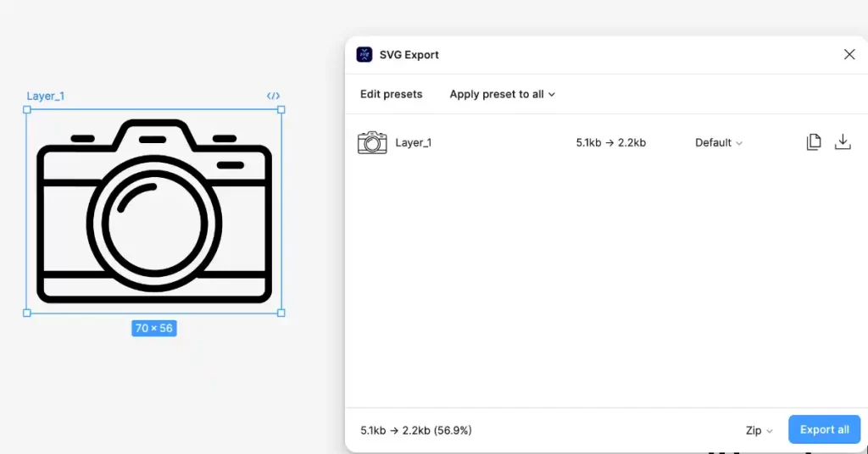Select the Layer_1 name in export list
Screen dimensions: 868x454
pyautogui.click(x=414, y=143)
